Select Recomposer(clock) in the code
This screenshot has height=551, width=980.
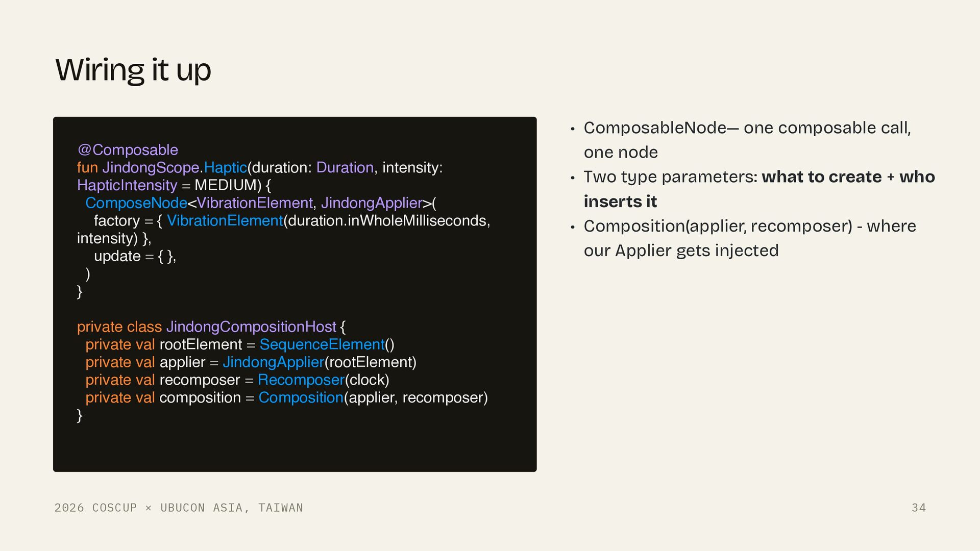pos(324,380)
